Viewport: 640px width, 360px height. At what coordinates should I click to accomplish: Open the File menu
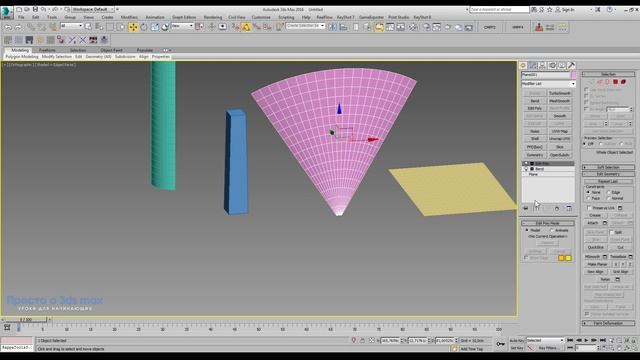pos(21,17)
